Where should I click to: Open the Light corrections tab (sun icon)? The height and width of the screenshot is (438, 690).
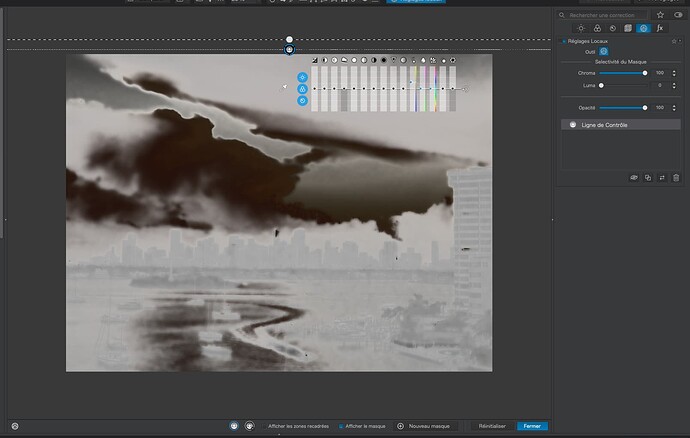(582, 28)
